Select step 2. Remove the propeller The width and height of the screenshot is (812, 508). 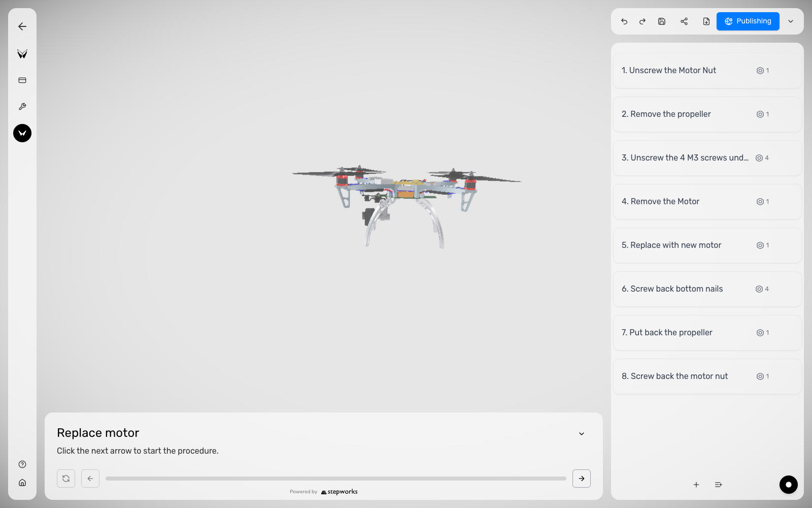(x=707, y=114)
